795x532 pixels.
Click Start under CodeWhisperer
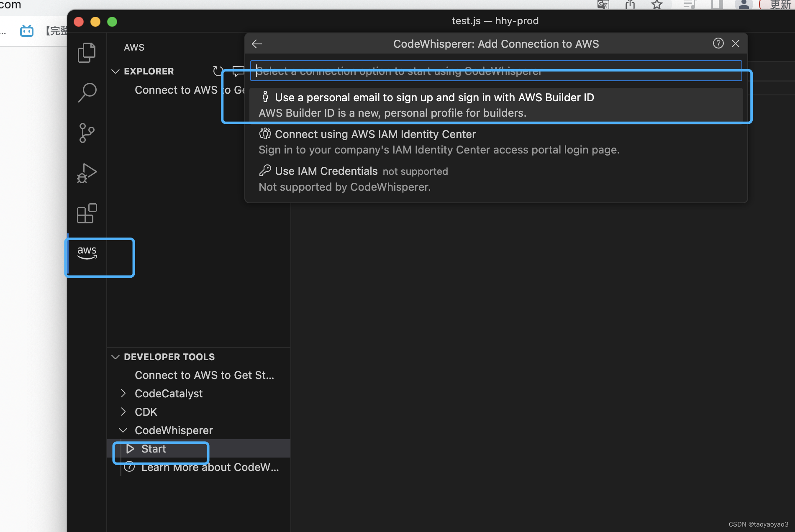[x=199, y=449]
